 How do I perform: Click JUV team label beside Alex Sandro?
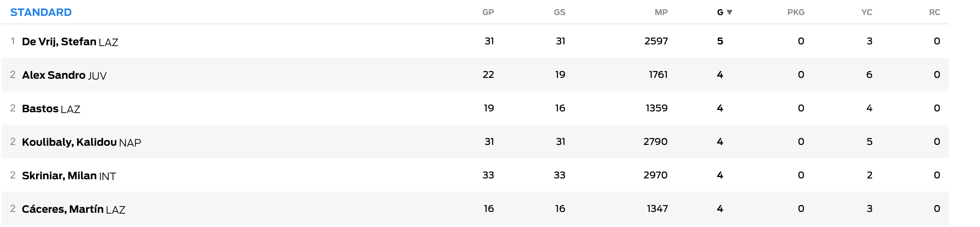point(97,76)
